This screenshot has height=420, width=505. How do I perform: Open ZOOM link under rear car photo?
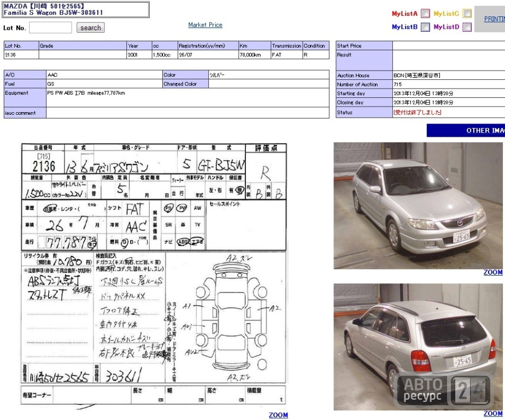493,413
